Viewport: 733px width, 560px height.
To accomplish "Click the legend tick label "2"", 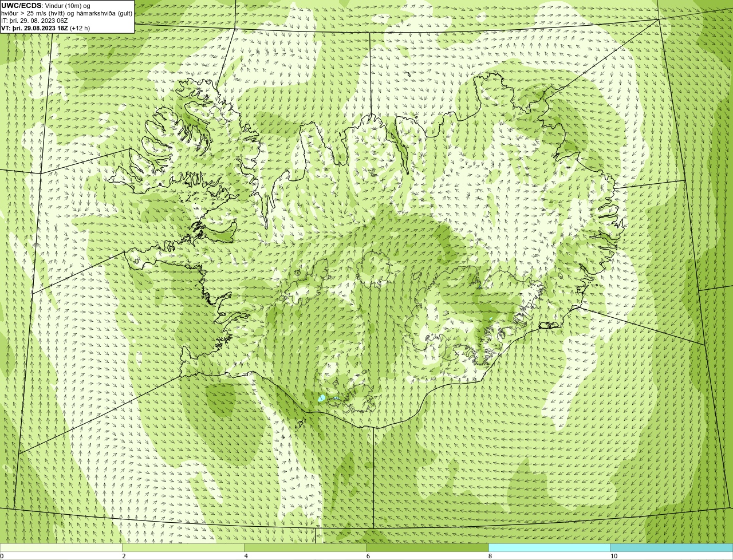I will click(x=124, y=556).
